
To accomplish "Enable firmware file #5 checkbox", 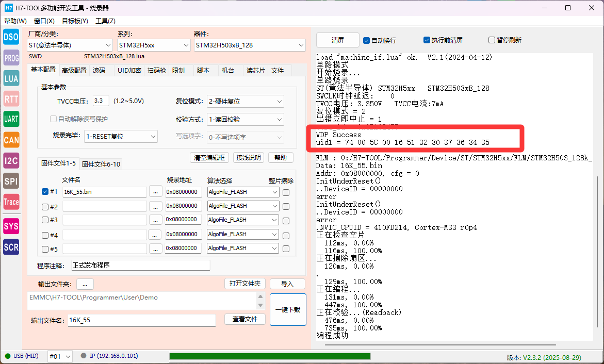I will (45, 249).
